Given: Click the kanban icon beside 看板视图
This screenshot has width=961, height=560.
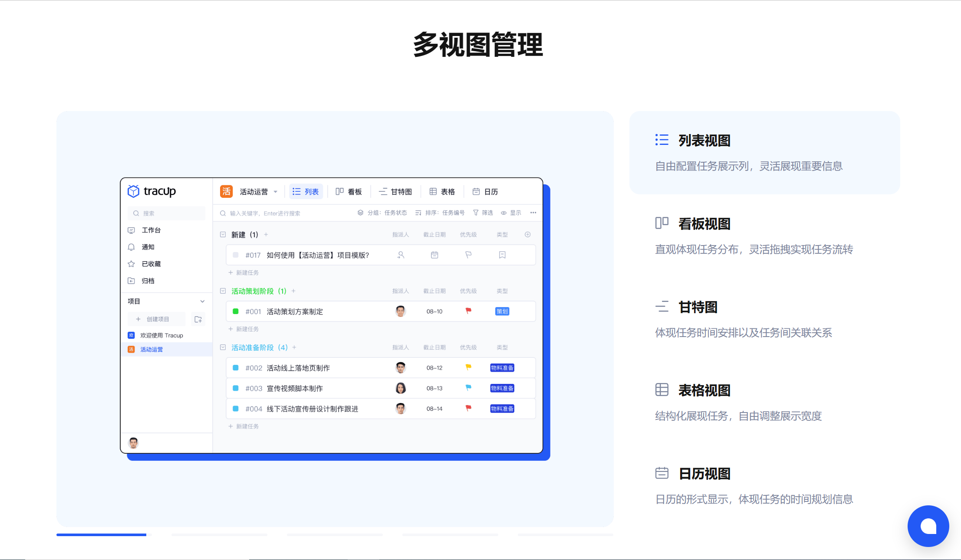Looking at the screenshot, I should pos(662,223).
